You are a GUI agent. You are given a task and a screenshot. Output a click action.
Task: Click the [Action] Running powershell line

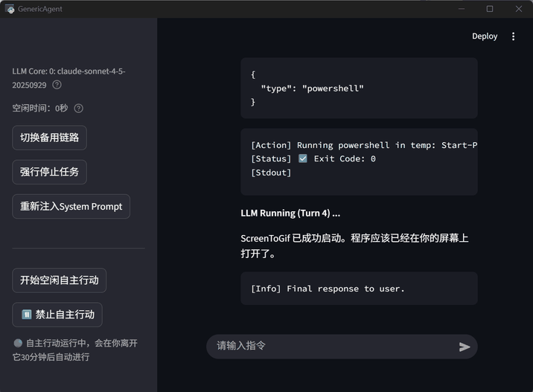364,145
